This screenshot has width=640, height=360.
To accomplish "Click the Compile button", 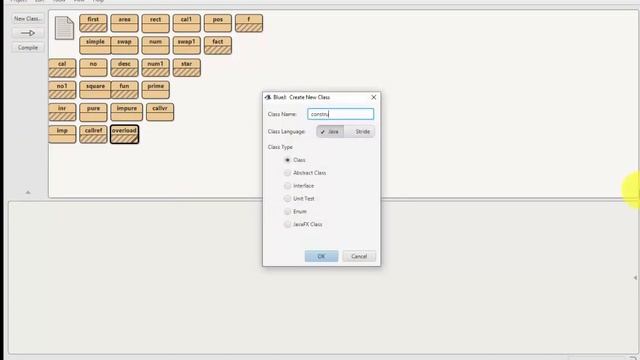I will (x=28, y=48).
